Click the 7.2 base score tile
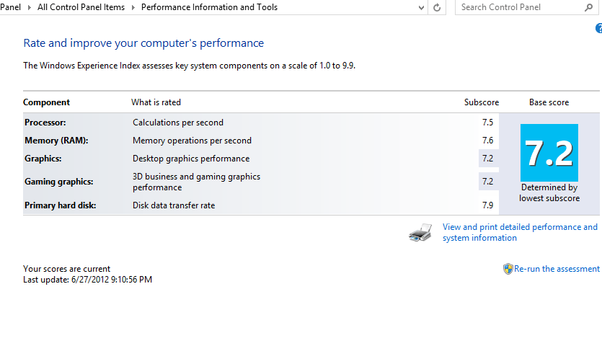 click(549, 152)
